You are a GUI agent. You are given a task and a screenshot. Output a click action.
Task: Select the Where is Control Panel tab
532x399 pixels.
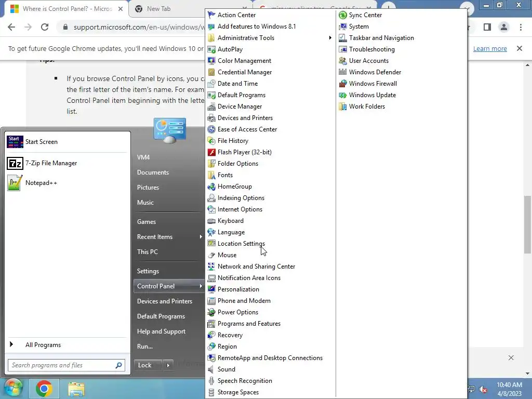(x=67, y=9)
